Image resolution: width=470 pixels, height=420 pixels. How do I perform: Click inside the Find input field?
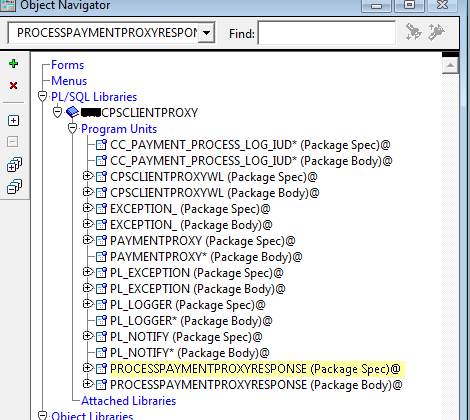tap(327, 33)
